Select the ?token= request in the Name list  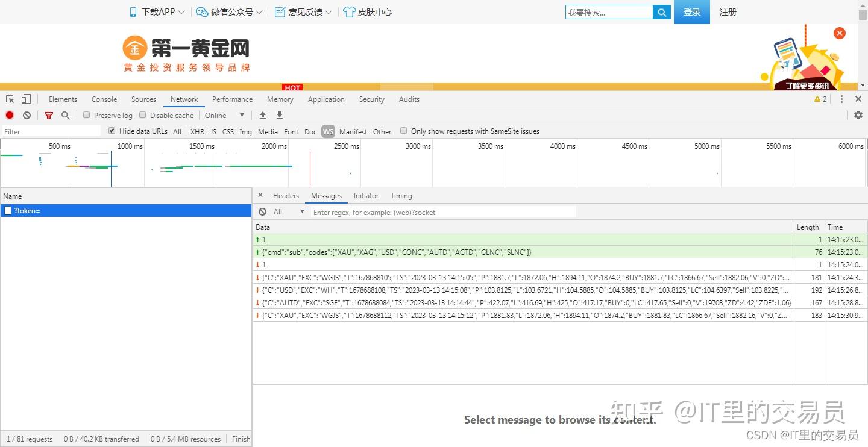[x=27, y=210]
